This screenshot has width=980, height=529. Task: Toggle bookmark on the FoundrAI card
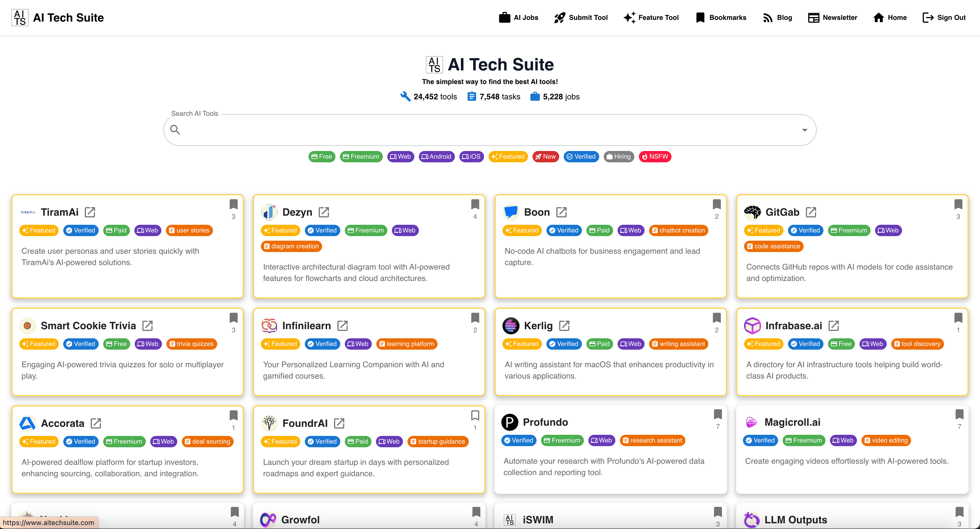coord(475,415)
